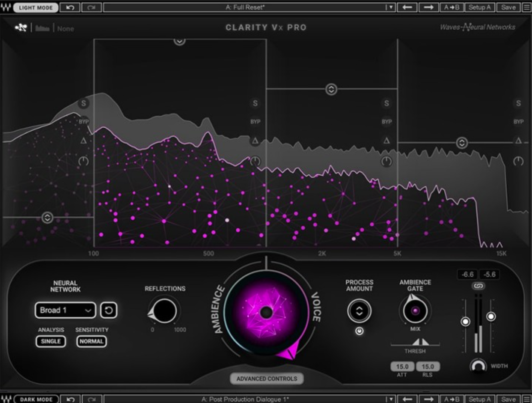Click the left output fader handle
Viewport: 532px width, 403px height.
click(x=466, y=321)
